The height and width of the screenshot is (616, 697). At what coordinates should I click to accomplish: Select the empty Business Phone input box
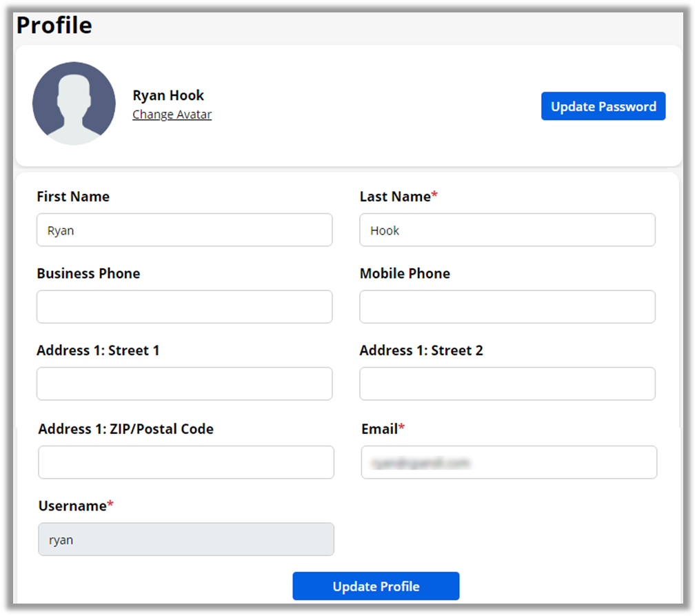(x=184, y=307)
